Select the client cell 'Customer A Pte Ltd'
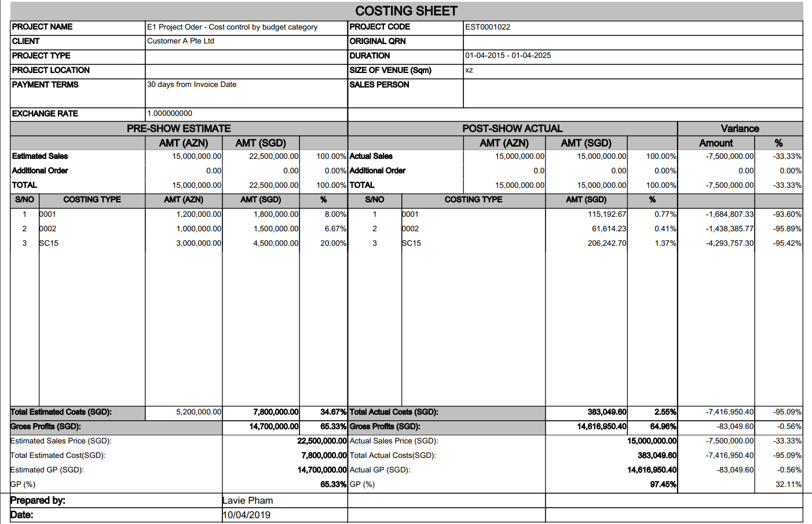Screen dimensions: 812x524 [x=181, y=41]
